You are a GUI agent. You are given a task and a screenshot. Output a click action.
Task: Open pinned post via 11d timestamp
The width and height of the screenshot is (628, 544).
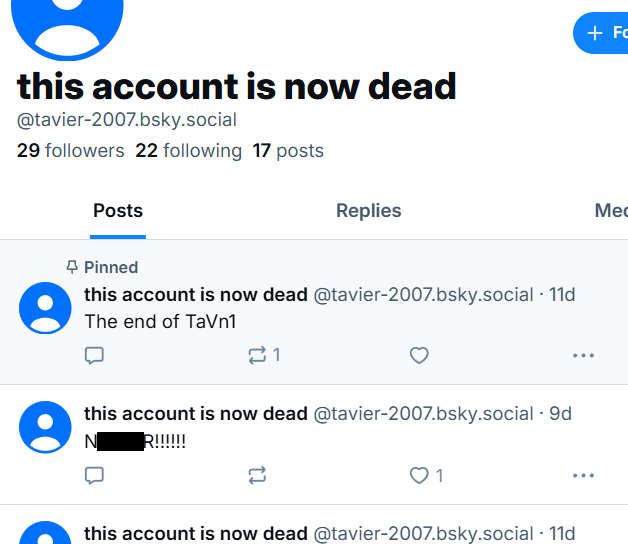[563, 295]
